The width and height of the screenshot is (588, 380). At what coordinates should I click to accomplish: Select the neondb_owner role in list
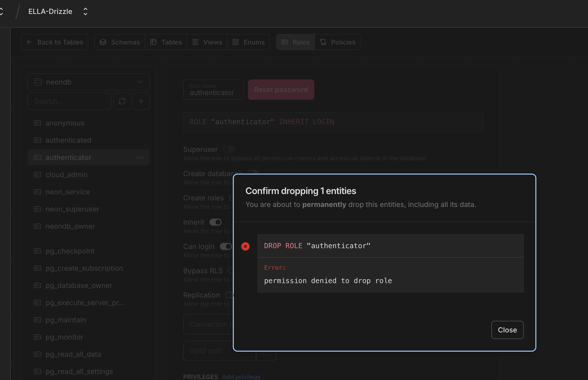(70, 226)
